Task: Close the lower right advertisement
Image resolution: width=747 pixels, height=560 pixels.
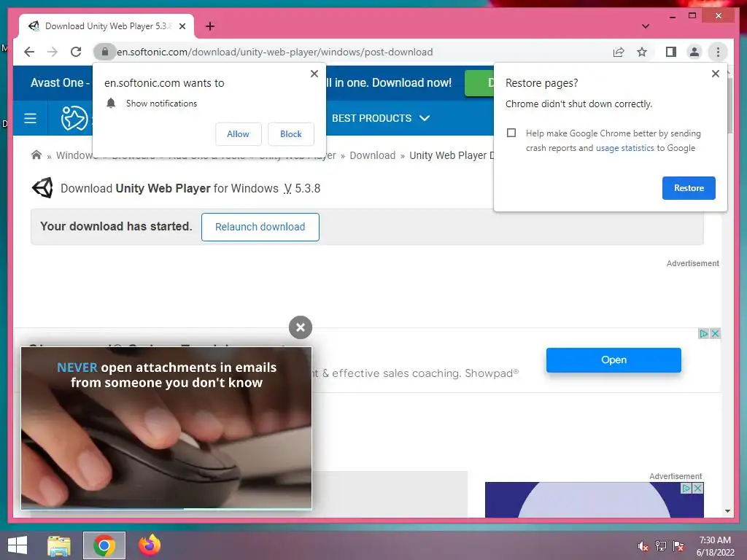Action: pos(697,488)
